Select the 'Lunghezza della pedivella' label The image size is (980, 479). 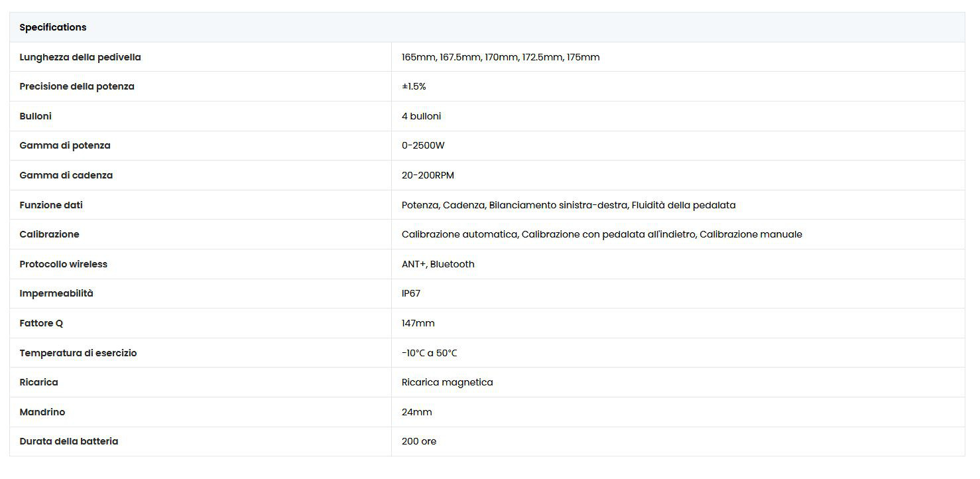point(80,57)
